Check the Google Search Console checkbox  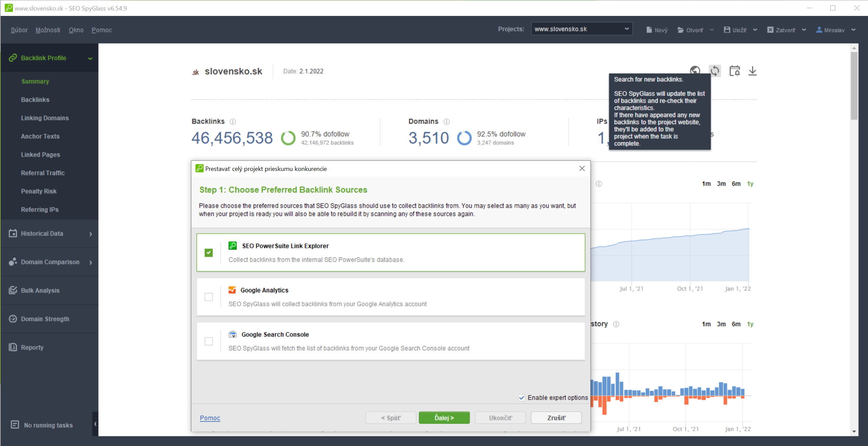pyautogui.click(x=209, y=341)
